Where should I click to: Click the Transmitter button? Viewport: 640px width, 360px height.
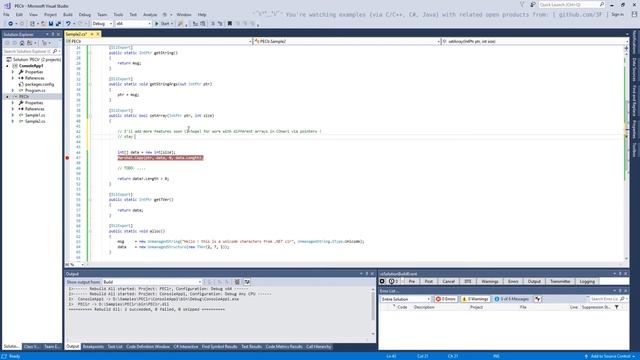tap(560, 282)
